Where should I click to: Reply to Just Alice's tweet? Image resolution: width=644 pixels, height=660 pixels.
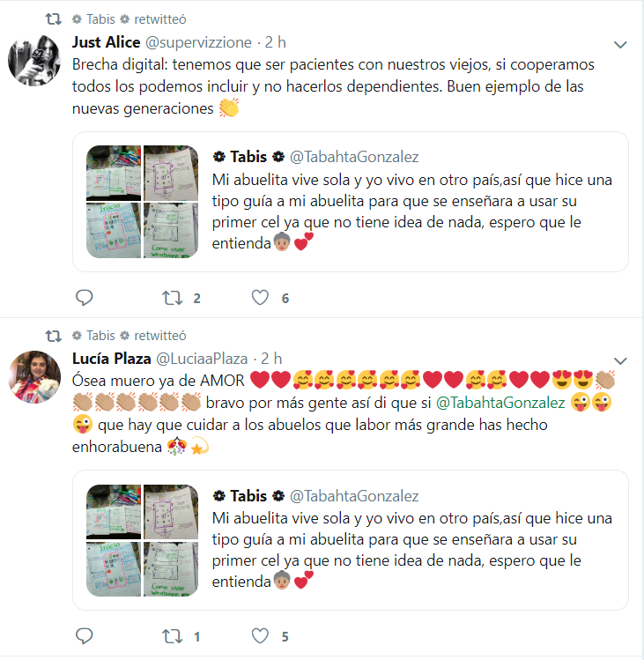click(85, 298)
